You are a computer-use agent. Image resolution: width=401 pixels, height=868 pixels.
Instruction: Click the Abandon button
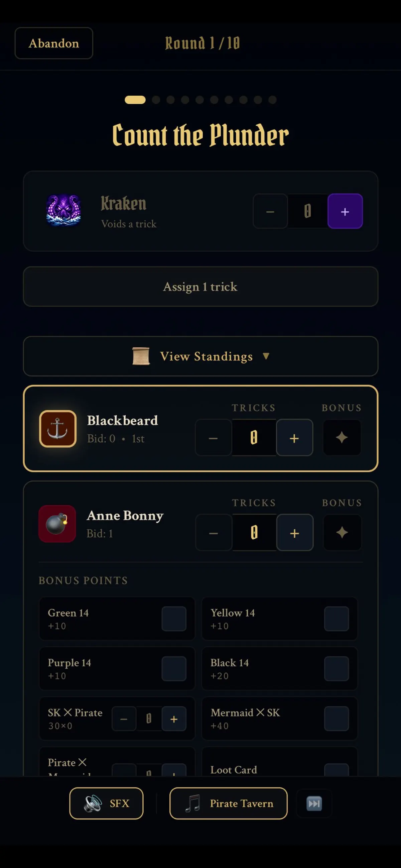[x=54, y=43]
